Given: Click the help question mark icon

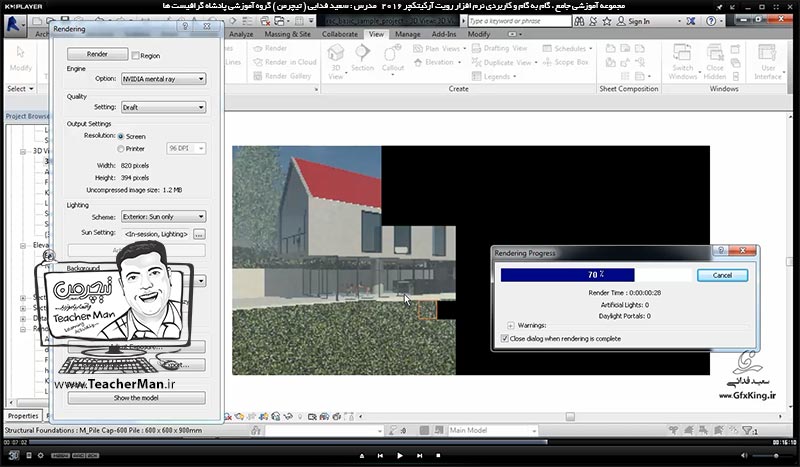Looking at the screenshot, I should click(711, 21).
